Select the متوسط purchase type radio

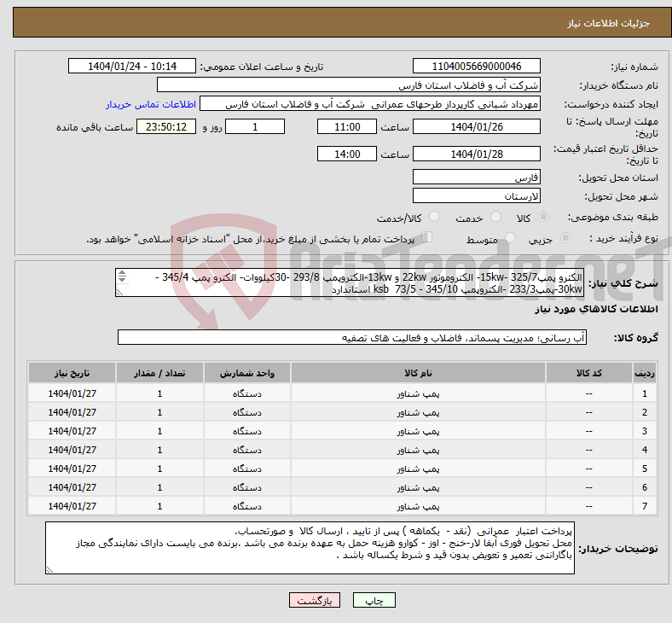[510, 238]
